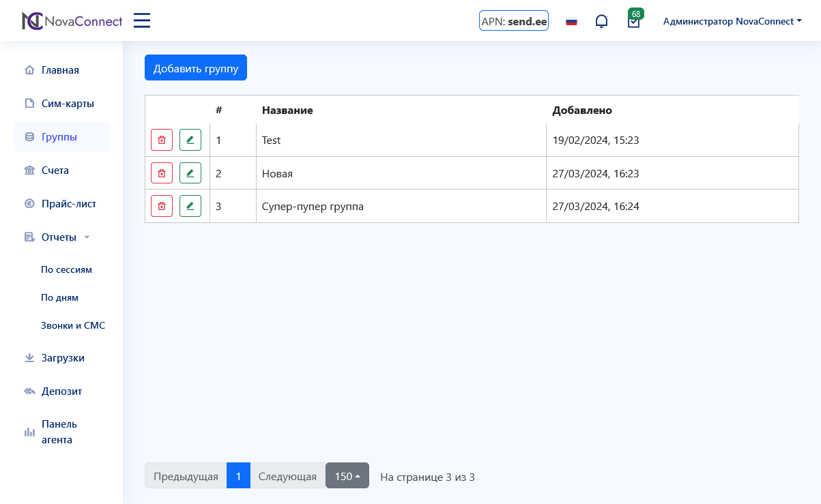Delete the Test group row

point(162,140)
